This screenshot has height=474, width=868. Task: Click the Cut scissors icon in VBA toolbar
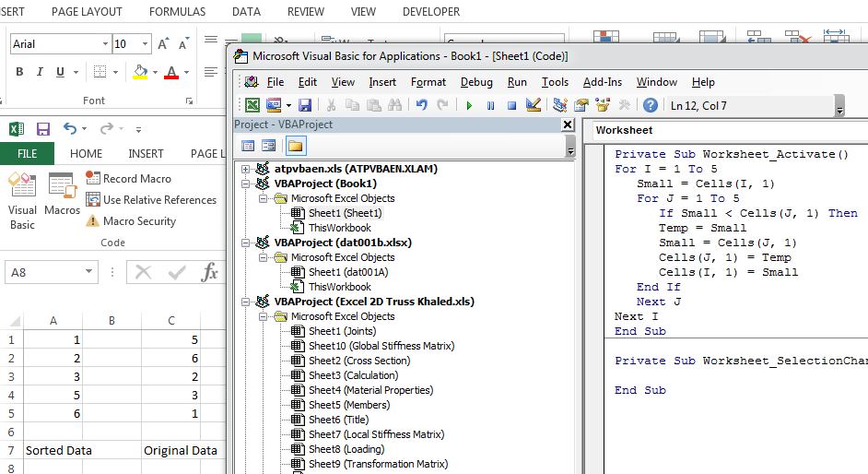coord(332,104)
